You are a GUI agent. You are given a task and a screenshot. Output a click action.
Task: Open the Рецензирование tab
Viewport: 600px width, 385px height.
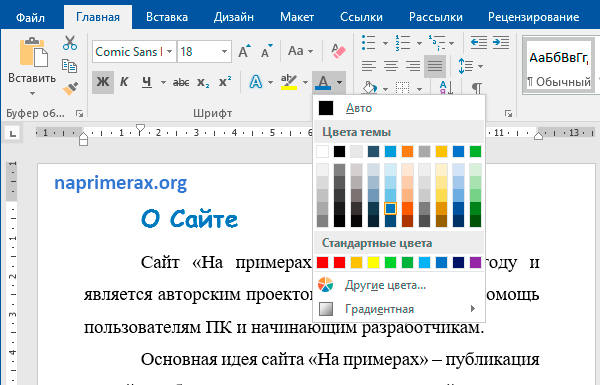(x=533, y=17)
